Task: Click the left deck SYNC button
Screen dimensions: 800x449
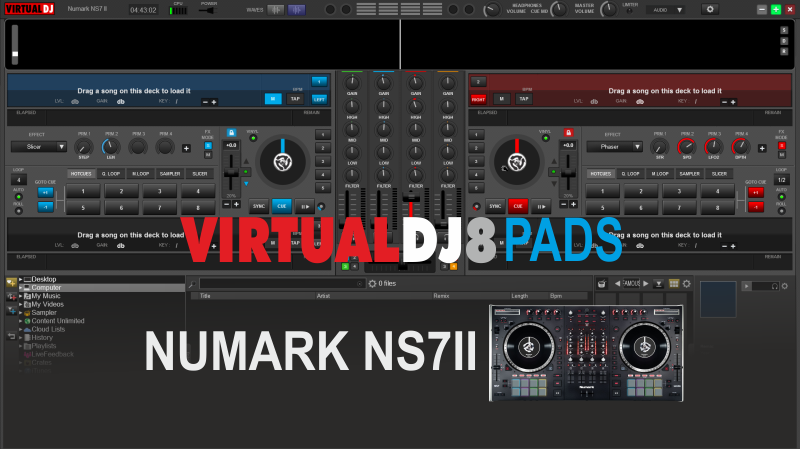Action: tap(259, 206)
